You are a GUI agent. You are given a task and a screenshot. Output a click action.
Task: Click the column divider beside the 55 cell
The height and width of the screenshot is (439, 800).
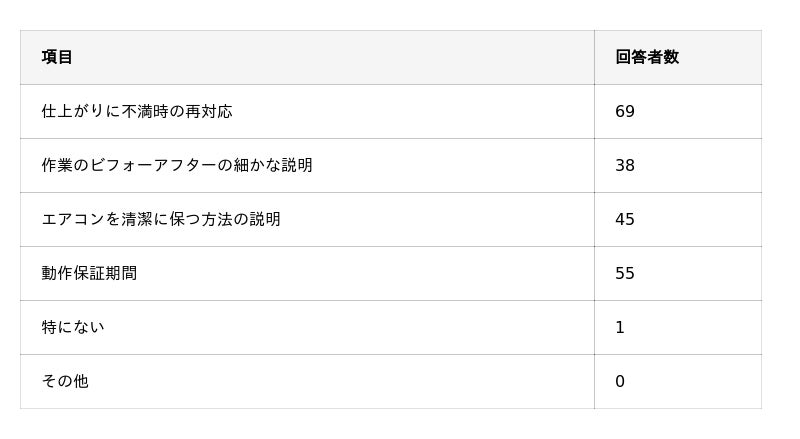(x=594, y=273)
